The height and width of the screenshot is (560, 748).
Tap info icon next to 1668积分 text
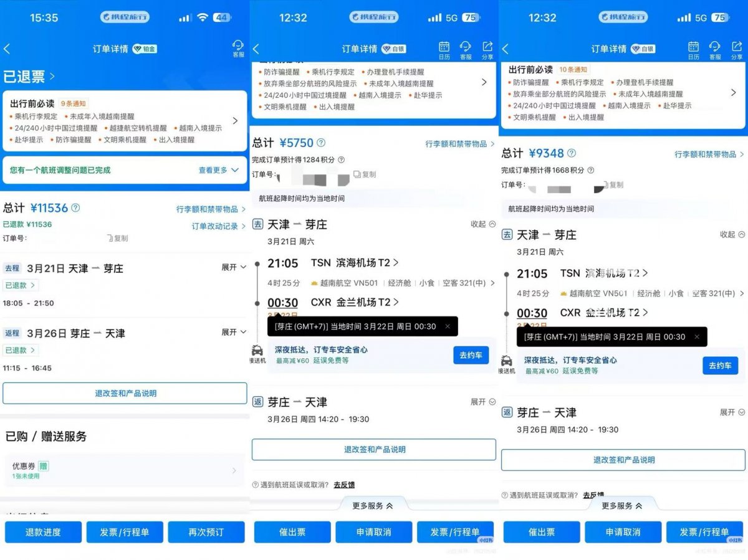tap(590, 170)
